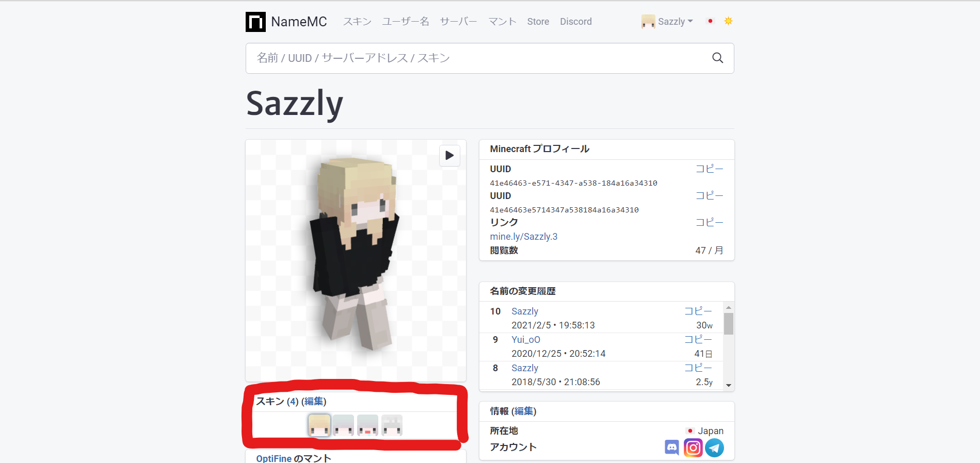
Task: Copy name Yui_oO from history row 9
Action: pos(698,340)
